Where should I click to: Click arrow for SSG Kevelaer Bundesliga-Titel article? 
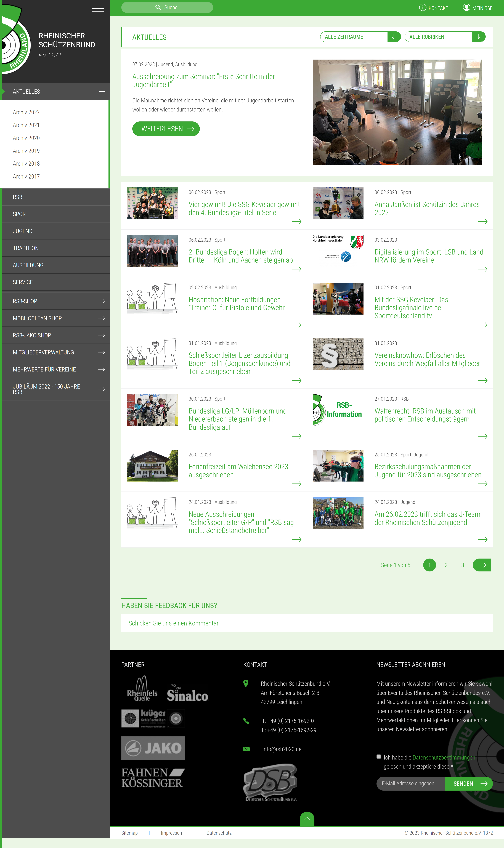coord(297,221)
